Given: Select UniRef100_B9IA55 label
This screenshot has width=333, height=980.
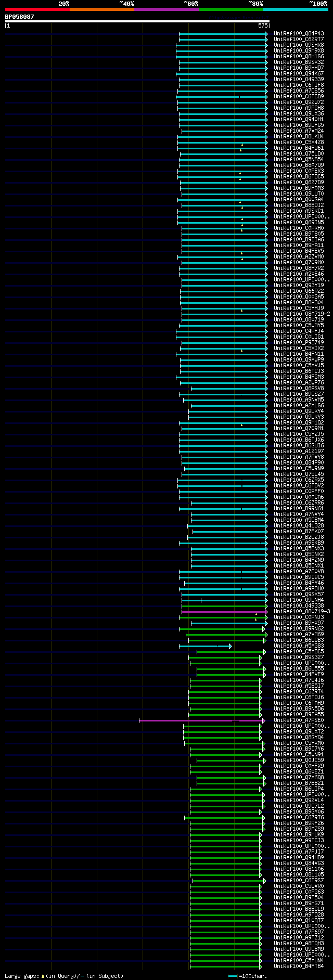Looking at the screenshot, I should 299,715.
